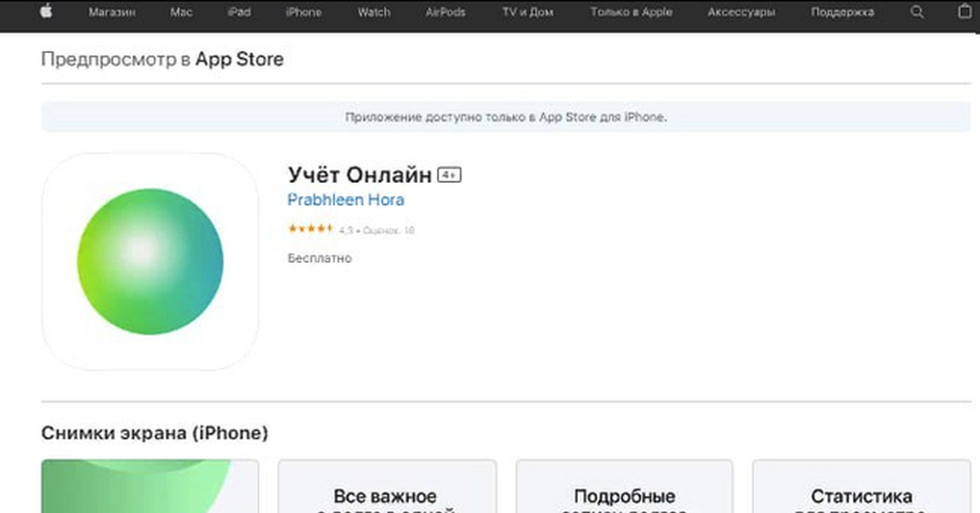Open the Магазин menu item

[113, 12]
